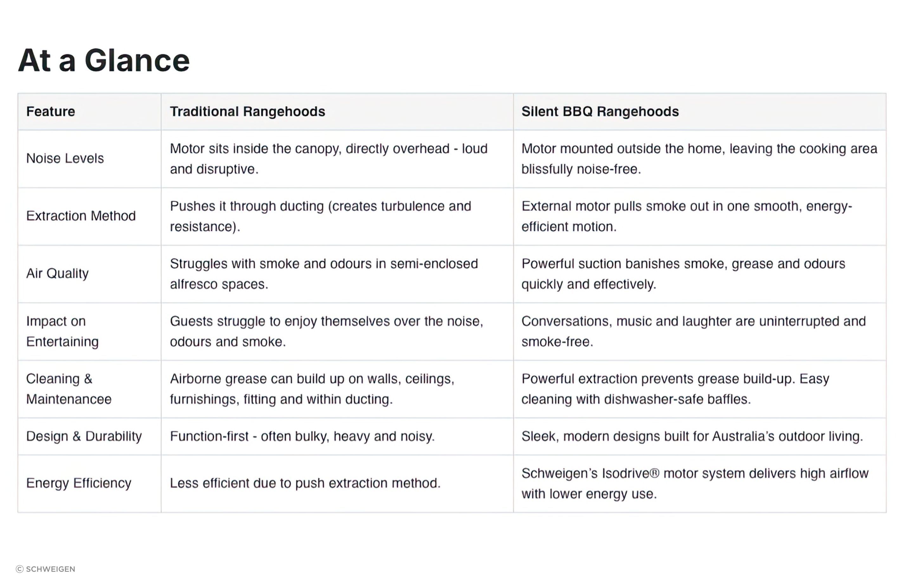Image resolution: width=913 pixels, height=588 pixels.
Task: Click the Extraction Method row label
Action: point(81,216)
